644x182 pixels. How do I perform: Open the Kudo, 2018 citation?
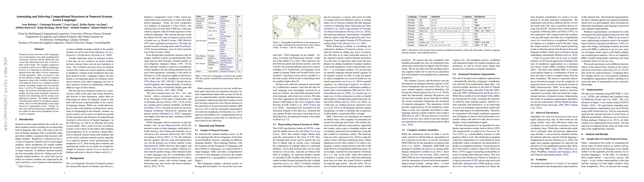tap(562, 155)
